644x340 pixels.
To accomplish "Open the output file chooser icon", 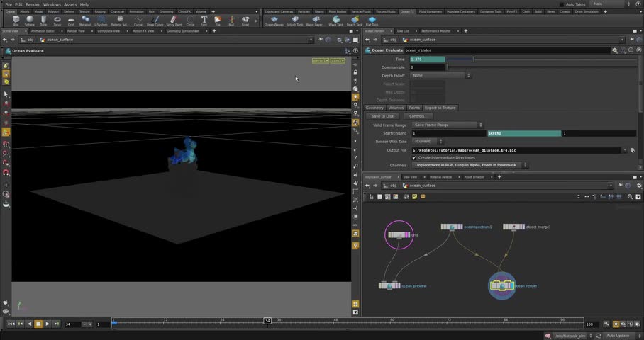I will tap(633, 150).
